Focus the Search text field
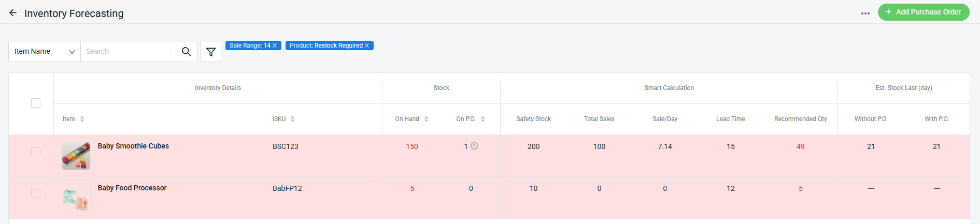This screenshot has height=224, width=980. (x=128, y=52)
